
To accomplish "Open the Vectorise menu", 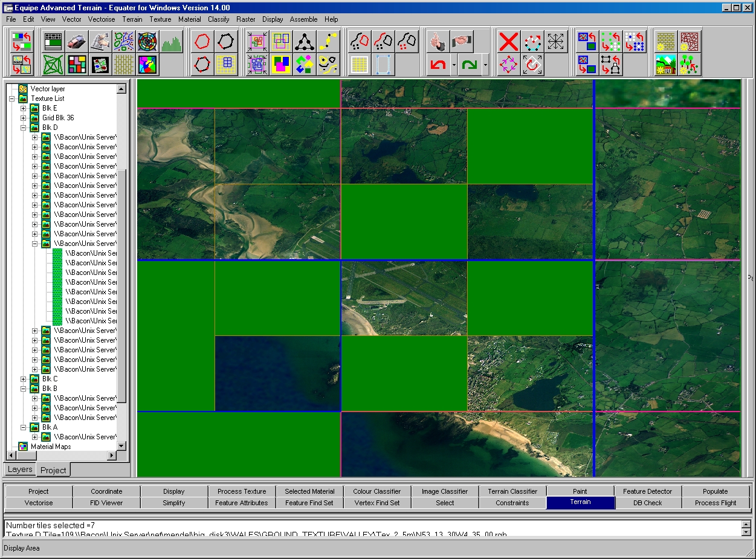I will (x=101, y=19).
